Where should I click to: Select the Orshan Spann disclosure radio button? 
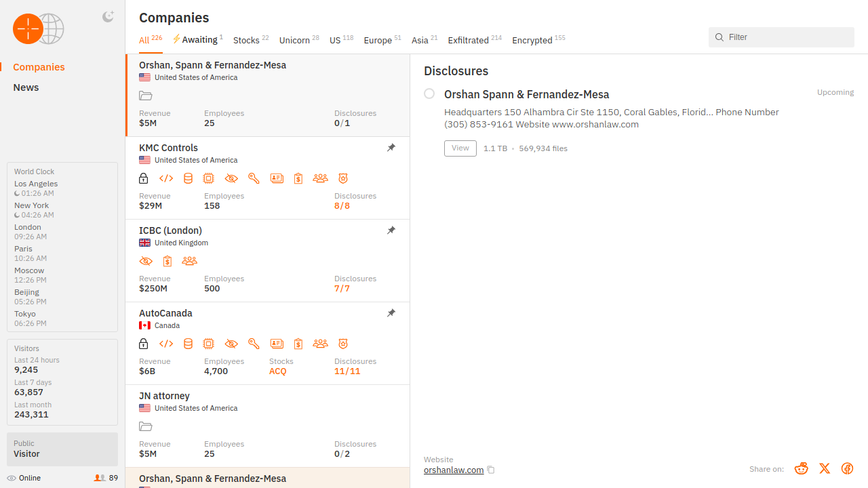click(x=429, y=94)
